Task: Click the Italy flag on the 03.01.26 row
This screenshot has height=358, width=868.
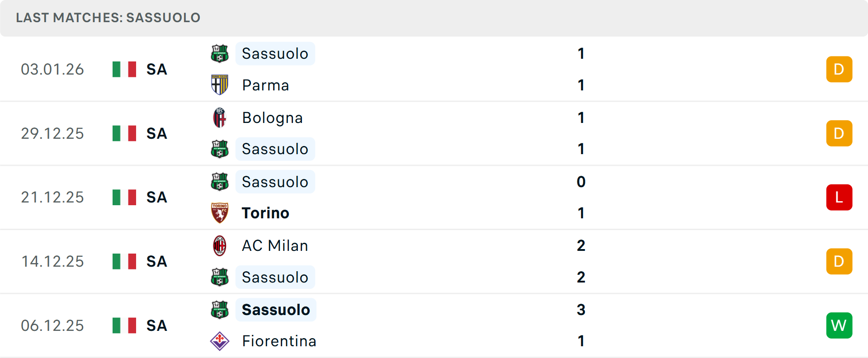Action: coord(124,69)
